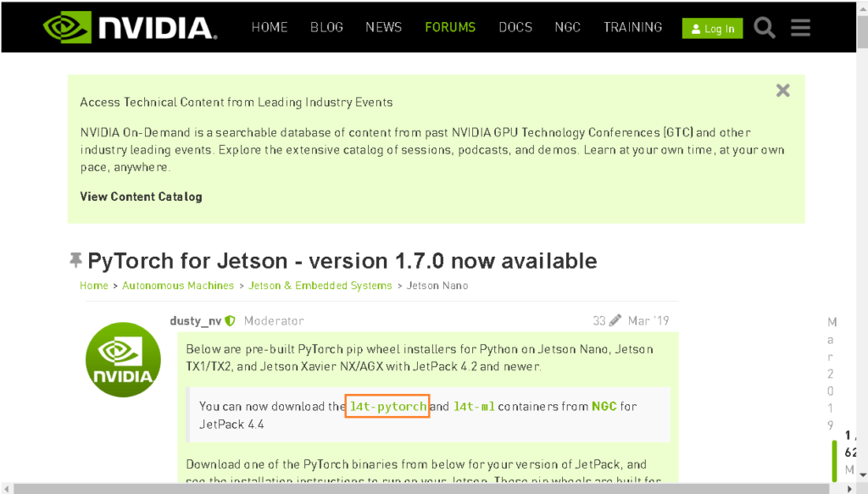Image resolution: width=868 pixels, height=494 pixels.
Task: Click the Home breadcrumb link
Action: 94,286
